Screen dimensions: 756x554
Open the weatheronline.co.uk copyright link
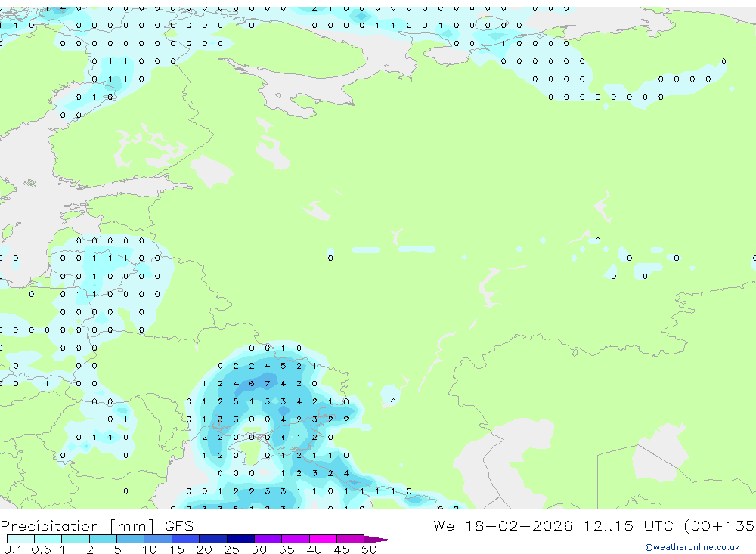point(692,547)
